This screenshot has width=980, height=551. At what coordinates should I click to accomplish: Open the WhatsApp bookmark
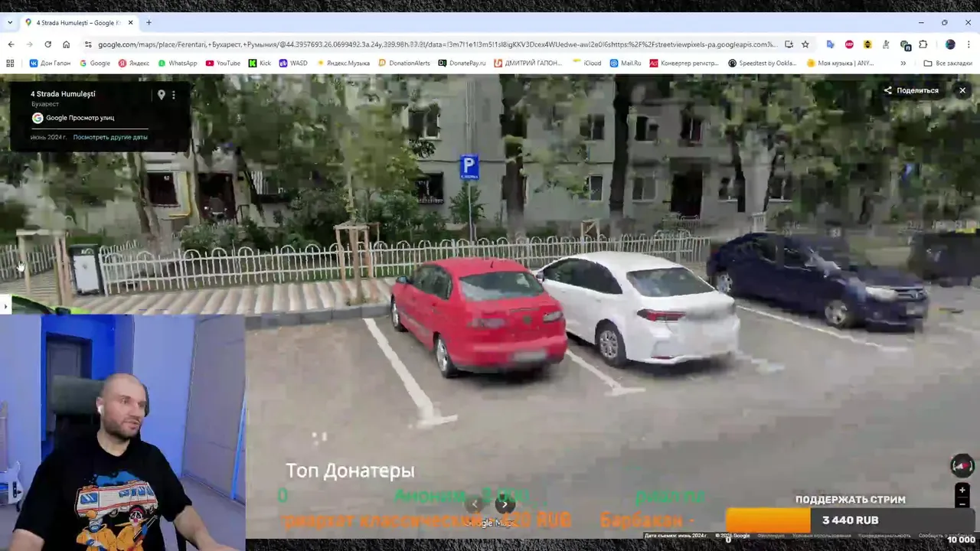coord(178,63)
